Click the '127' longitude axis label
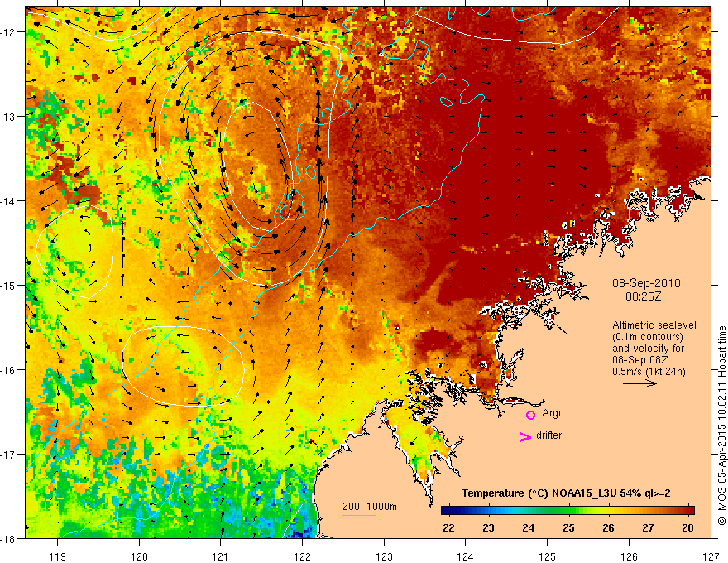728x563 pixels. 711,556
